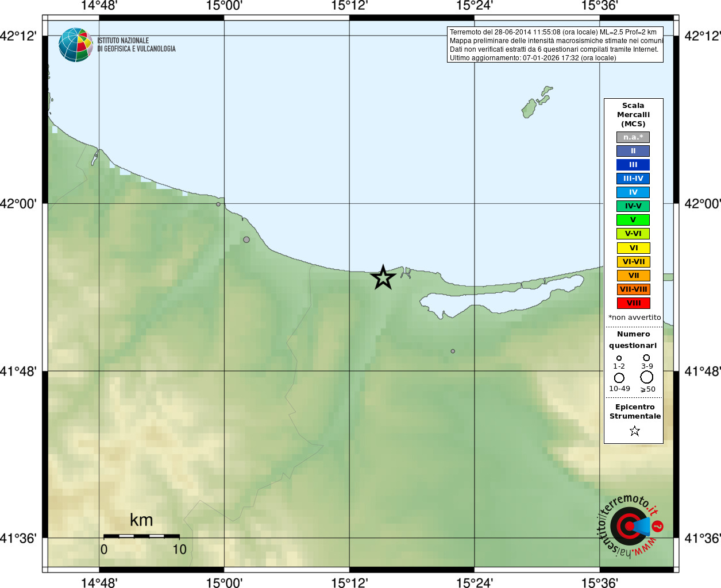This screenshot has height=588, width=721.
Task: Click the INGV globe logo
Action: 76,45
